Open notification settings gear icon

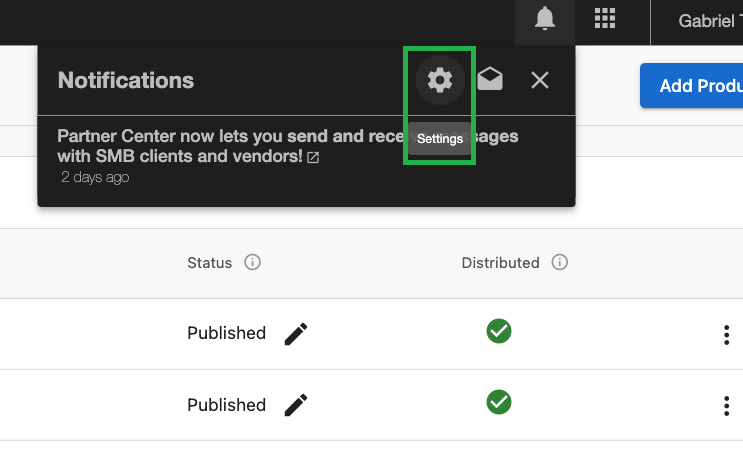(440, 80)
